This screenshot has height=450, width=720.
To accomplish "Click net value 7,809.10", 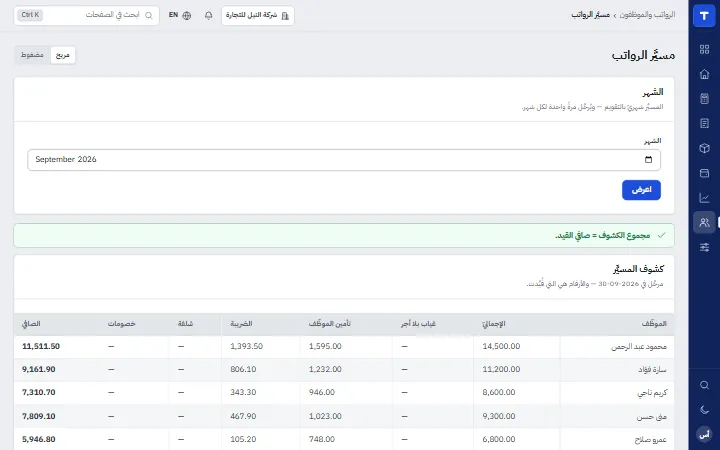I will pos(39,416).
